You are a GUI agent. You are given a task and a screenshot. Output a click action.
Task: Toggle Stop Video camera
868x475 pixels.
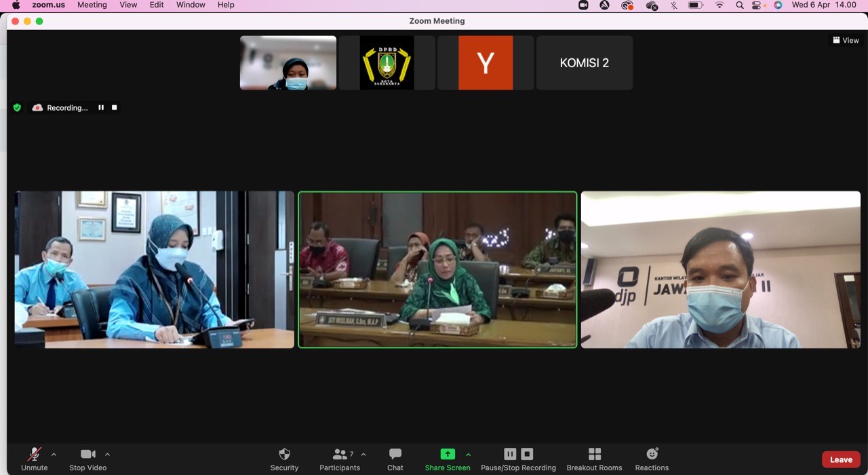click(87, 455)
